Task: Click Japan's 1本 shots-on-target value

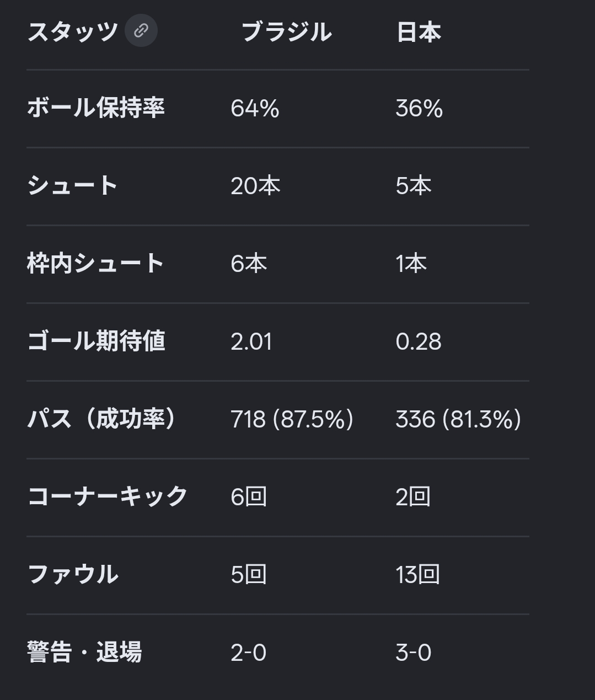Action: [x=411, y=264]
